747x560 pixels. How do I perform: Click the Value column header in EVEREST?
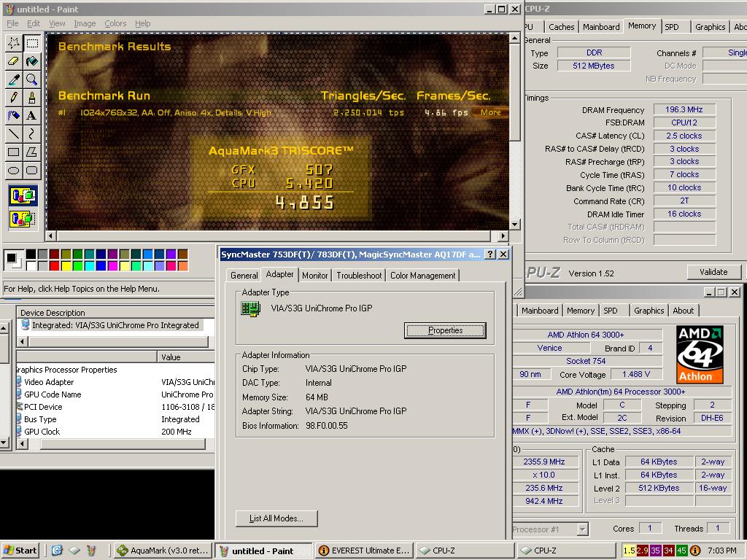pos(186,357)
